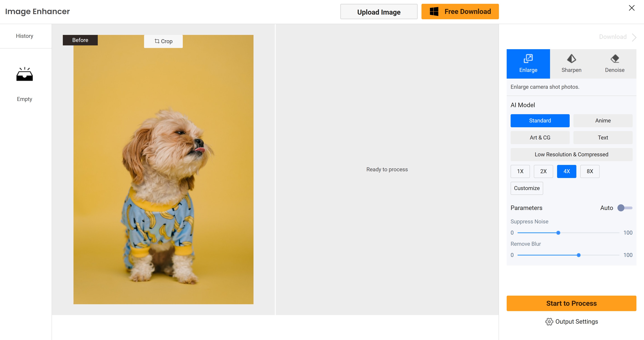Click the Upload Image button
The width and height of the screenshot is (644, 340).
coord(378,12)
